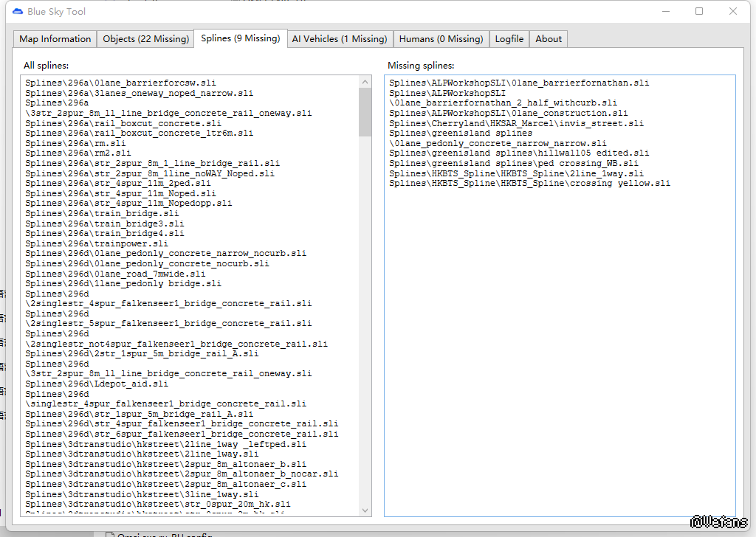756x537 pixels.
Task: Select missing Cherryland\HKSAR_Marcel\invis_street.sli
Action: click(516, 123)
